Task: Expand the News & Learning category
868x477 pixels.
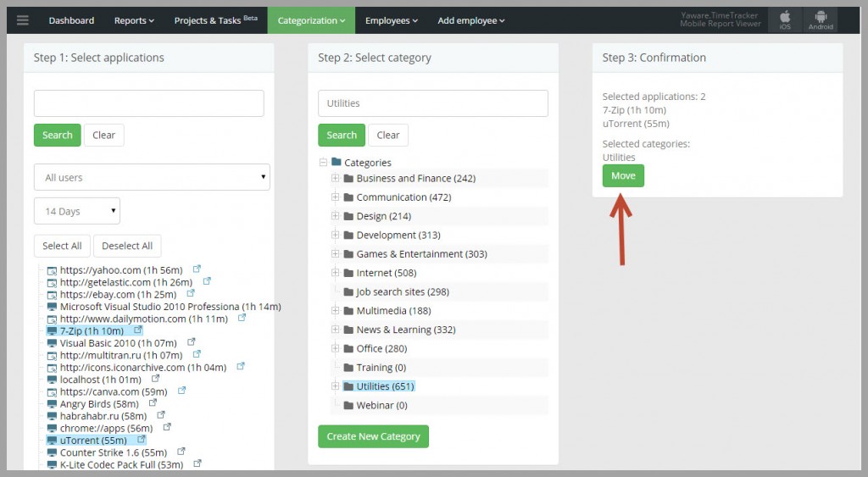Action: click(x=335, y=330)
